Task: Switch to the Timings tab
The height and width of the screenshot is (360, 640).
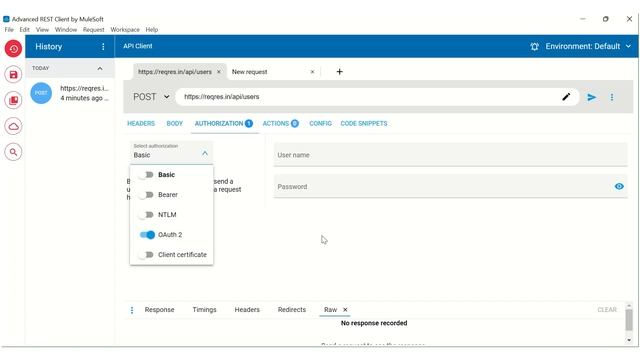Action: click(204, 310)
